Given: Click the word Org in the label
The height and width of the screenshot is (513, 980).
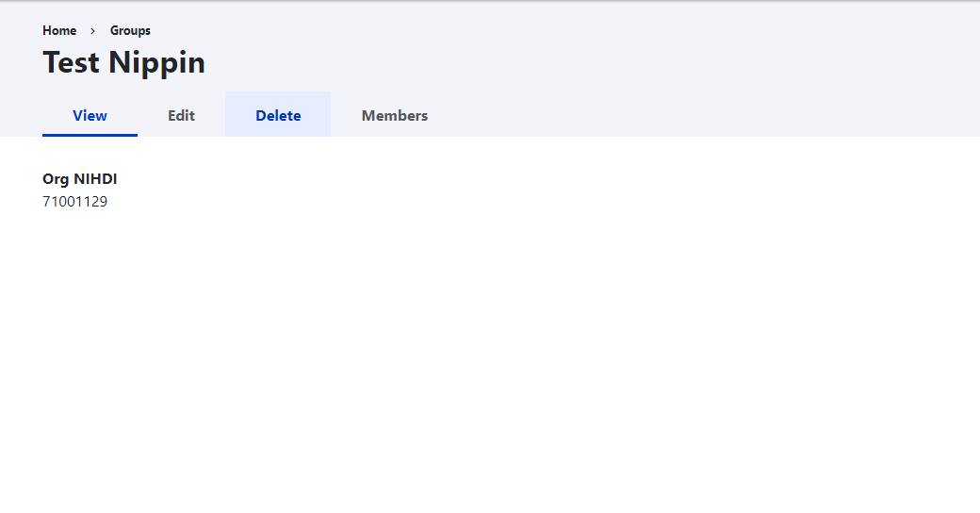Looking at the screenshot, I should point(56,179).
